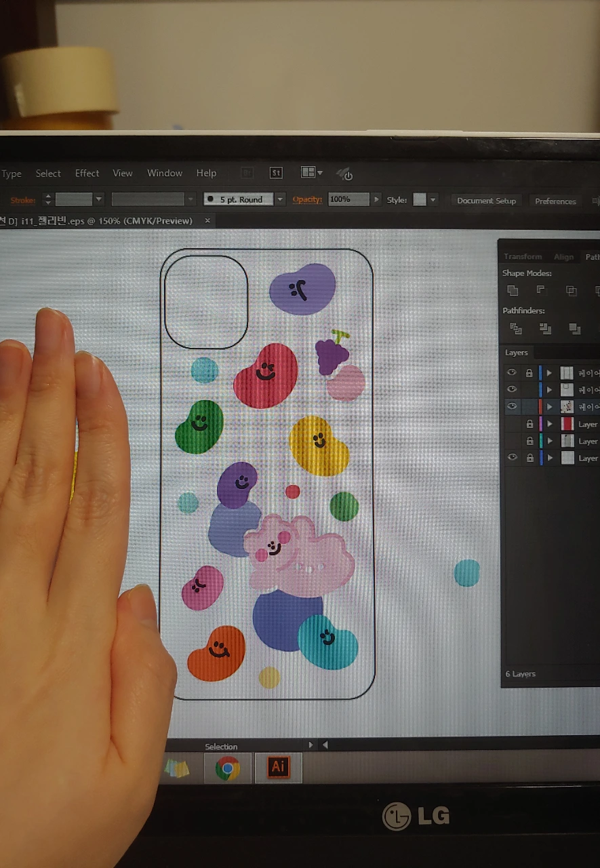Switch to the Align panel tab
Viewport: 600px width, 868px height.
[563, 257]
